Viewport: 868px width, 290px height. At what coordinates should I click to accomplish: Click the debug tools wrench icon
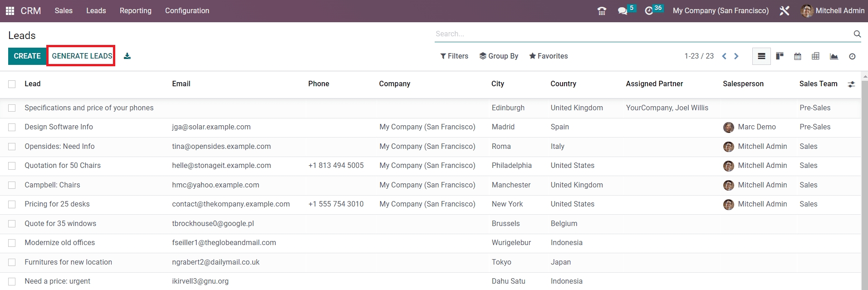[x=784, y=11]
